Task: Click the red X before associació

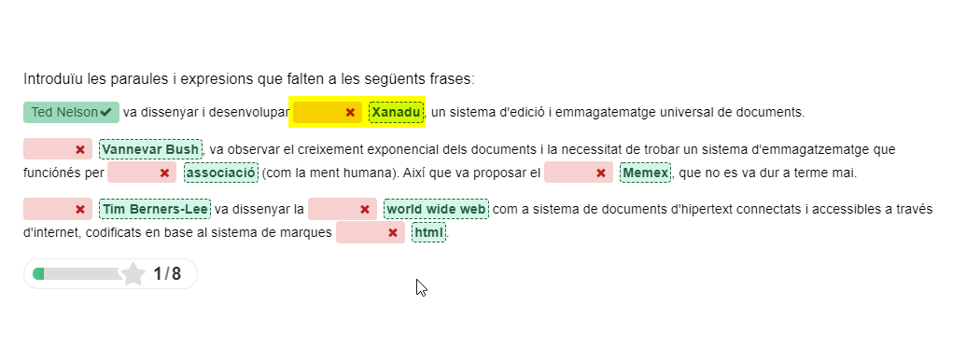Action: coord(164,173)
